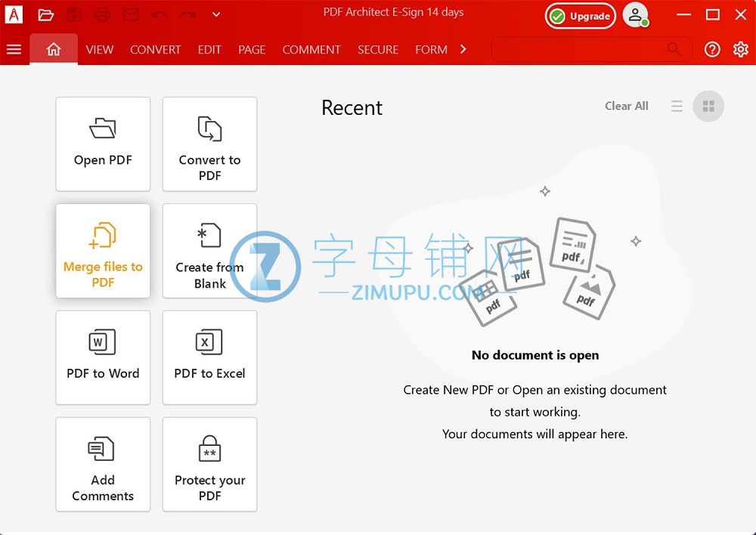The image size is (756, 535).
Task: Open settings via the gear icon
Action: click(741, 49)
